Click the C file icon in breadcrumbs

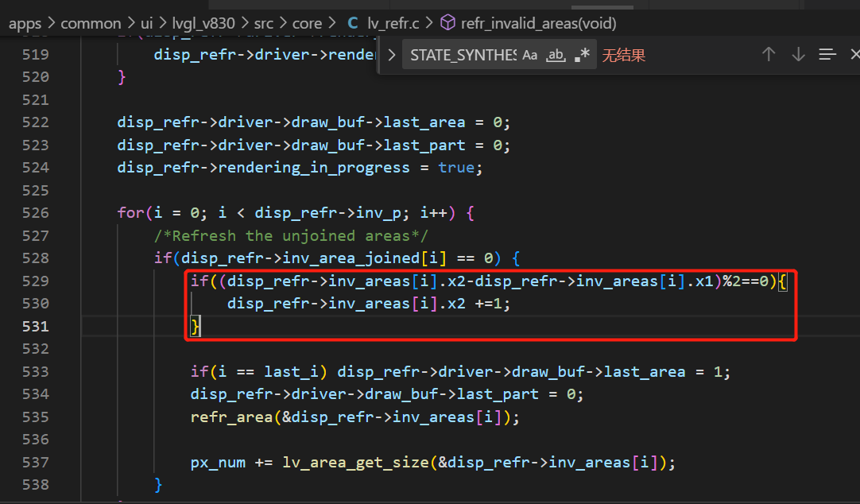353,23
